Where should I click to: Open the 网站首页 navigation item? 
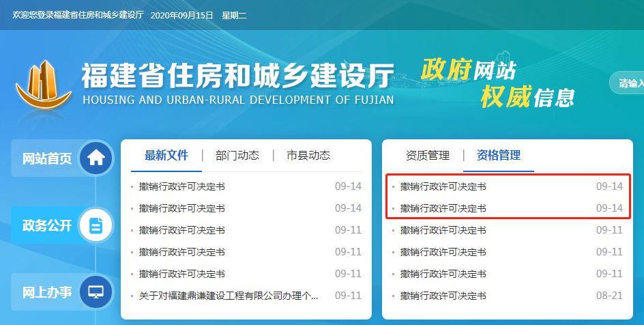click(x=47, y=158)
